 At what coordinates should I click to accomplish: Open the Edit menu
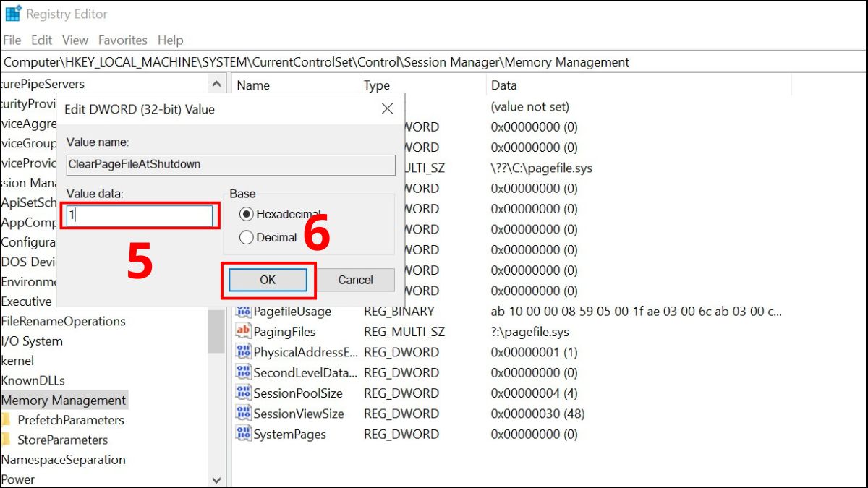(x=41, y=40)
